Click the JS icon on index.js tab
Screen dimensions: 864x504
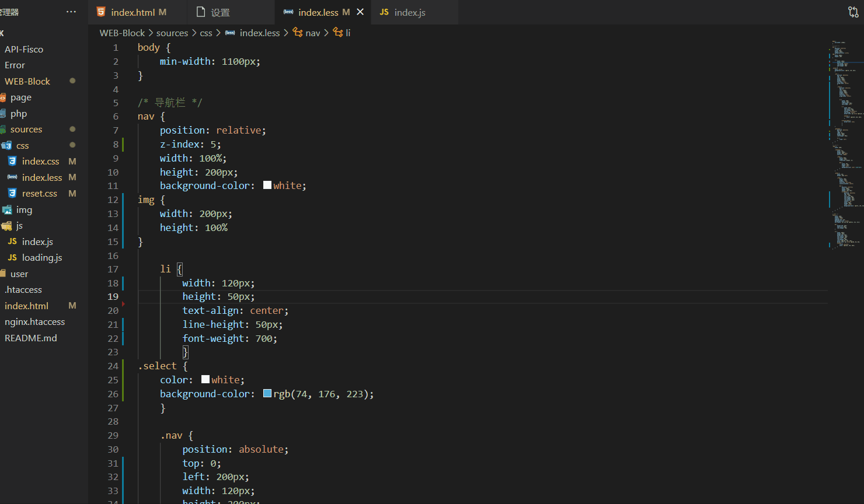point(384,12)
